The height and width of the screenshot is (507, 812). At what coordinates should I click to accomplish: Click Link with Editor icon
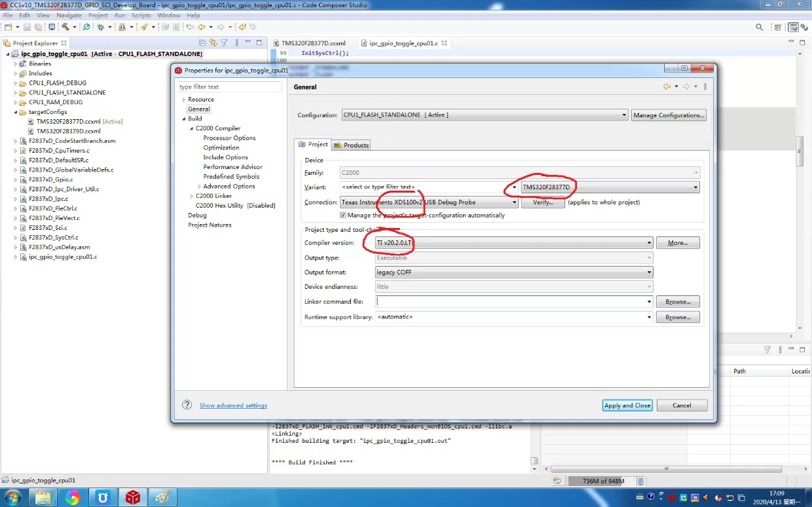(213, 43)
